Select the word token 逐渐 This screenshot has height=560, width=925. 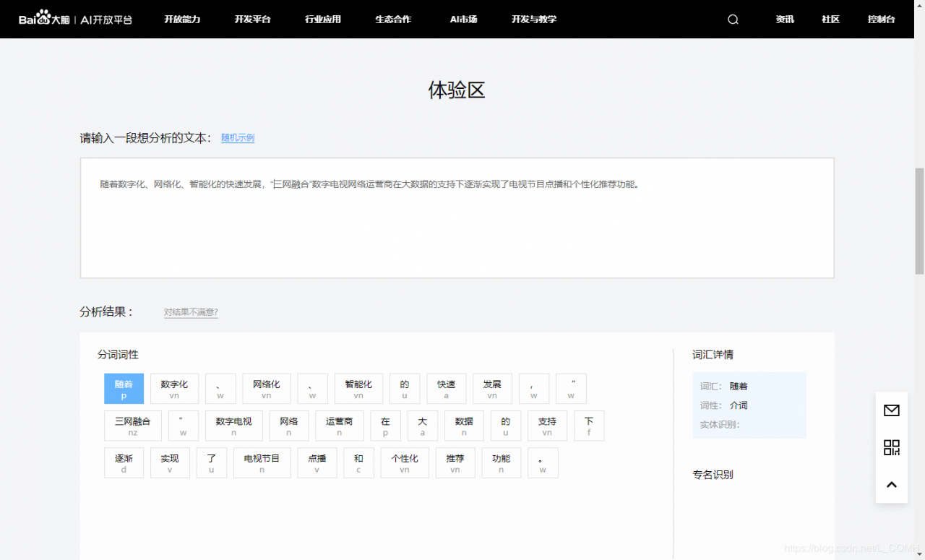click(124, 462)
